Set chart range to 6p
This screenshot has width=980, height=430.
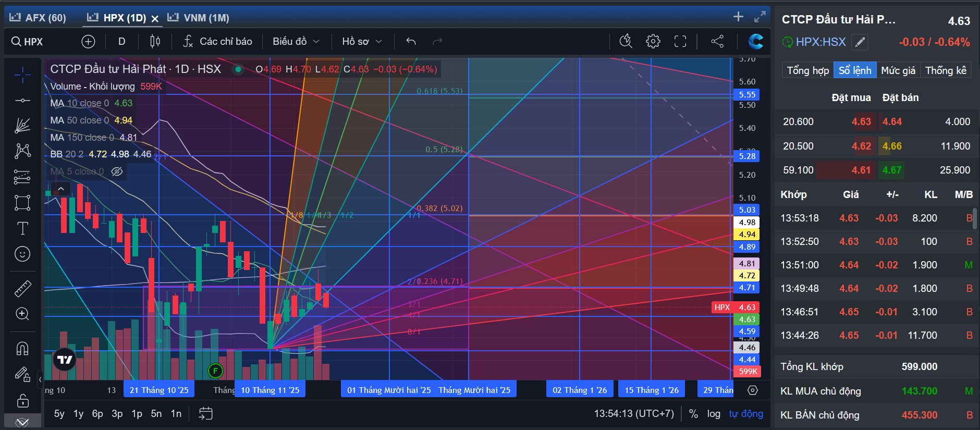97,414
